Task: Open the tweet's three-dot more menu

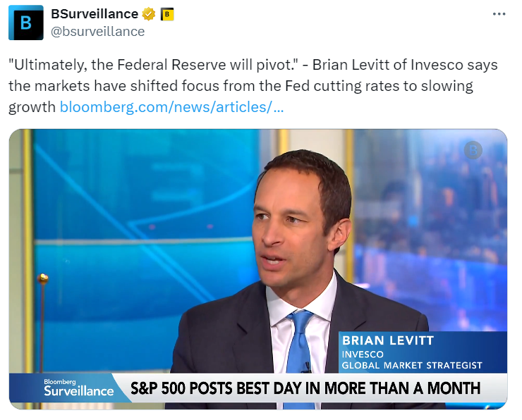Action: pos(499,13)
